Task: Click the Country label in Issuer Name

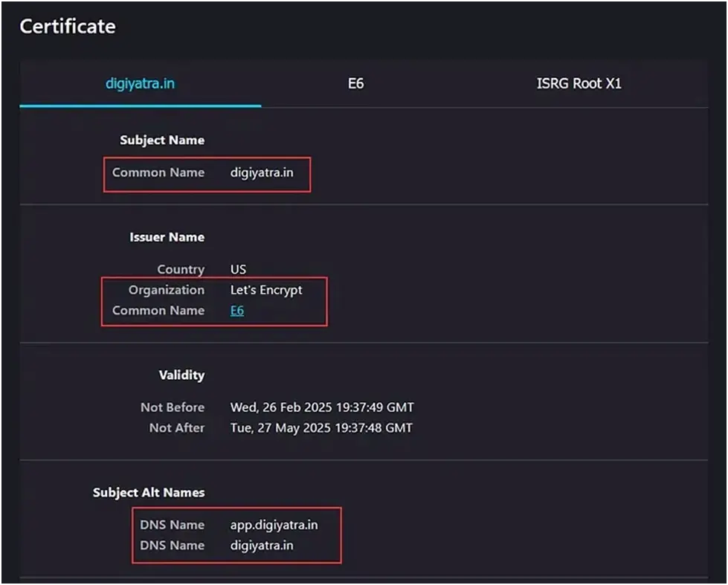Action: point(180,269)
